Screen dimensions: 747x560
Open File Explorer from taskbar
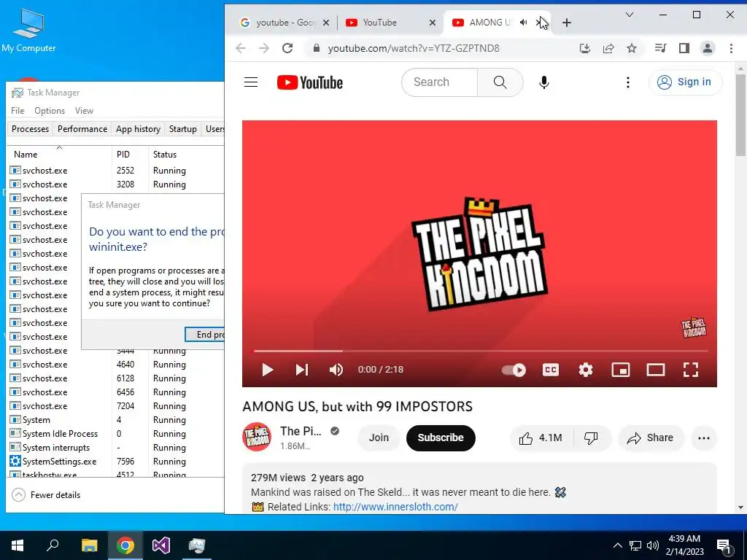click(89, 545)
